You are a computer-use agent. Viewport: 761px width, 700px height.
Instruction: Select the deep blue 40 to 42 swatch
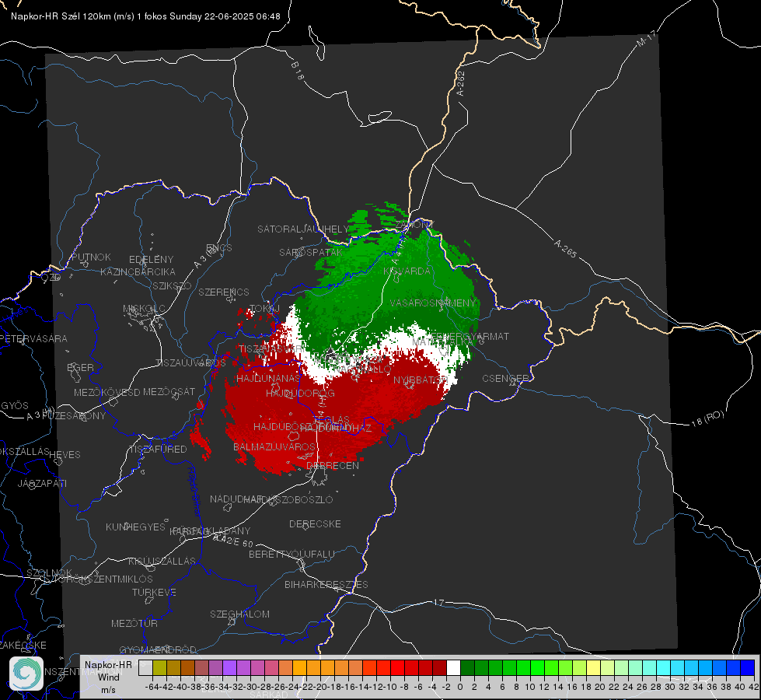pyautogui.click(x=748, y=667)
